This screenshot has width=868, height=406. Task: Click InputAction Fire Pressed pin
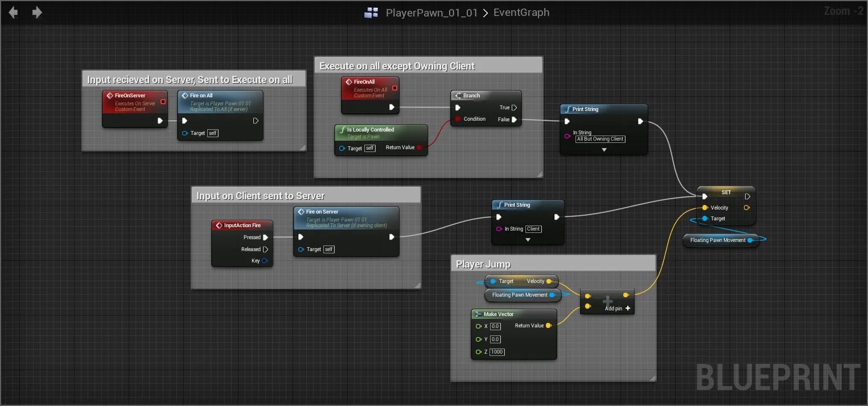[x=265, y=237]
